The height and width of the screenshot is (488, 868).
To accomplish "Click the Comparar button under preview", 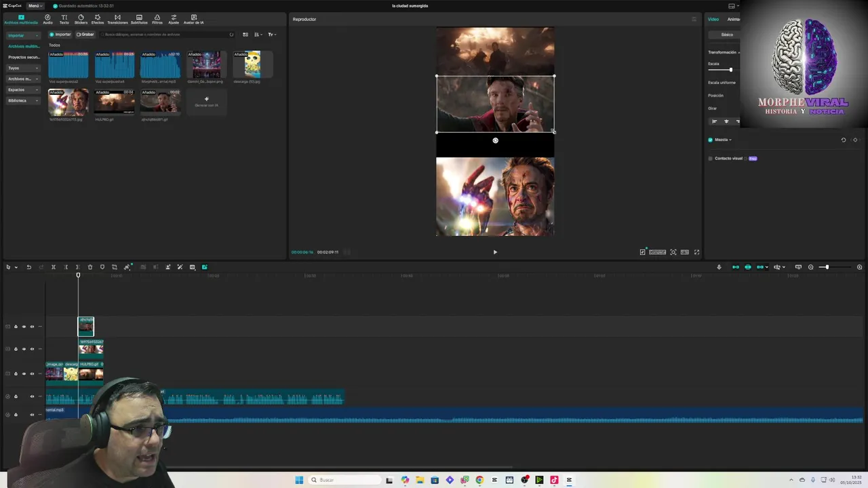I will pos(657,252).
